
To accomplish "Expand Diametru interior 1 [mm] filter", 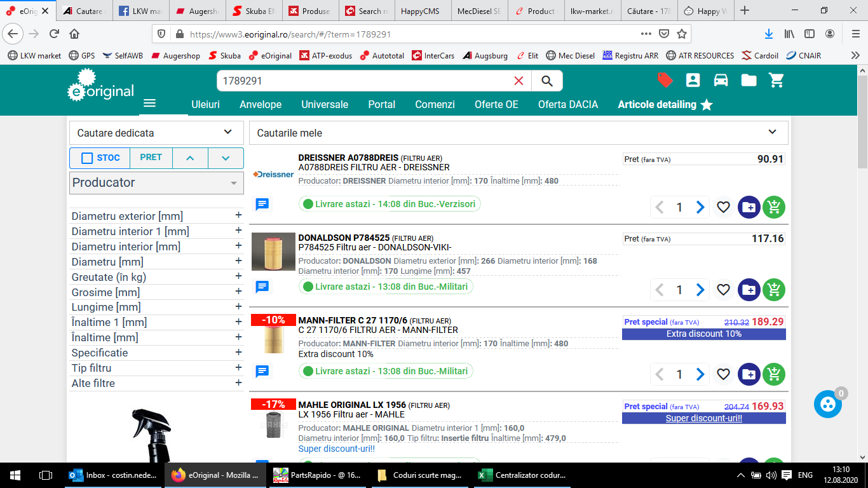I will [156, 231].
